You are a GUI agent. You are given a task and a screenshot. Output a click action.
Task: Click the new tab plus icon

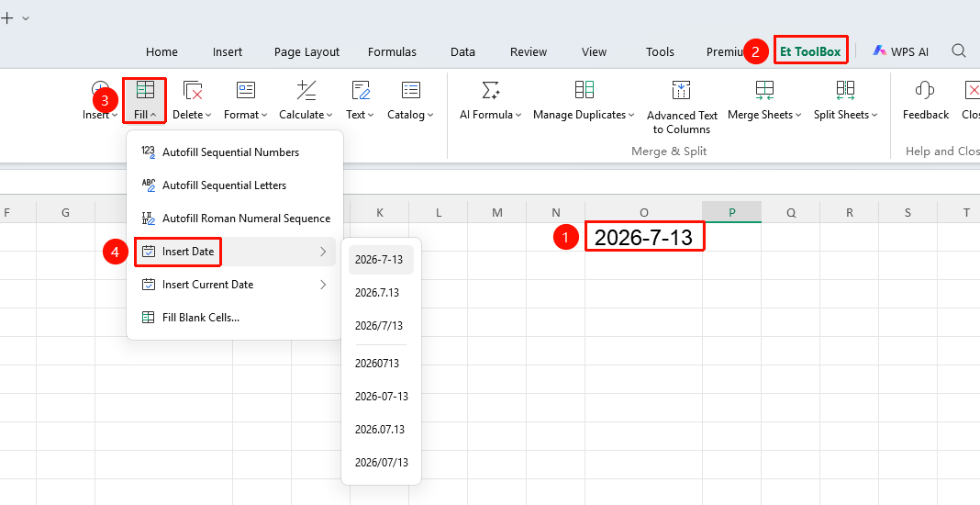pos(6,18)
